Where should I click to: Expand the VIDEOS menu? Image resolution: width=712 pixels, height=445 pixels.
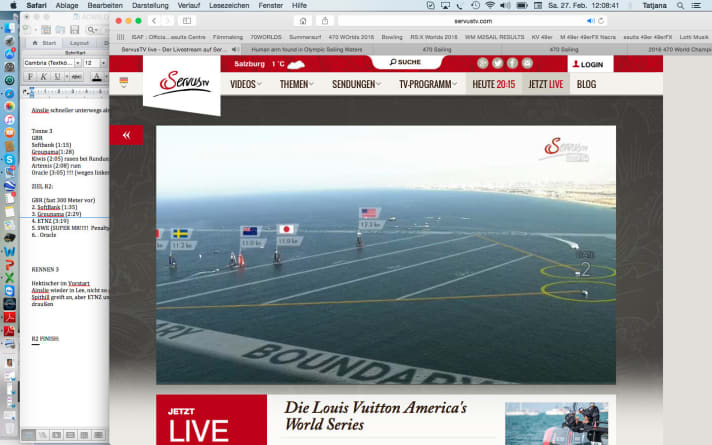click(246, 84)
